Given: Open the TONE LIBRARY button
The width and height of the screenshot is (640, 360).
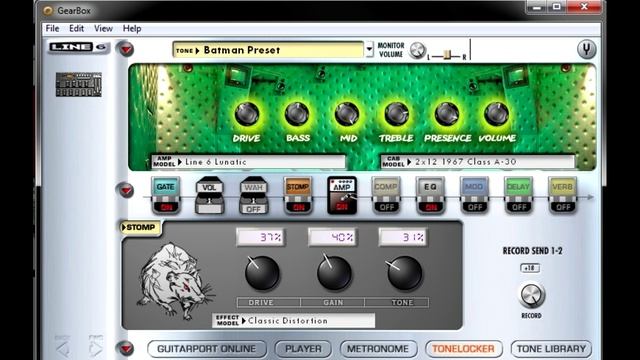Looking at the screenshot, I should click(x=551, y=349).
